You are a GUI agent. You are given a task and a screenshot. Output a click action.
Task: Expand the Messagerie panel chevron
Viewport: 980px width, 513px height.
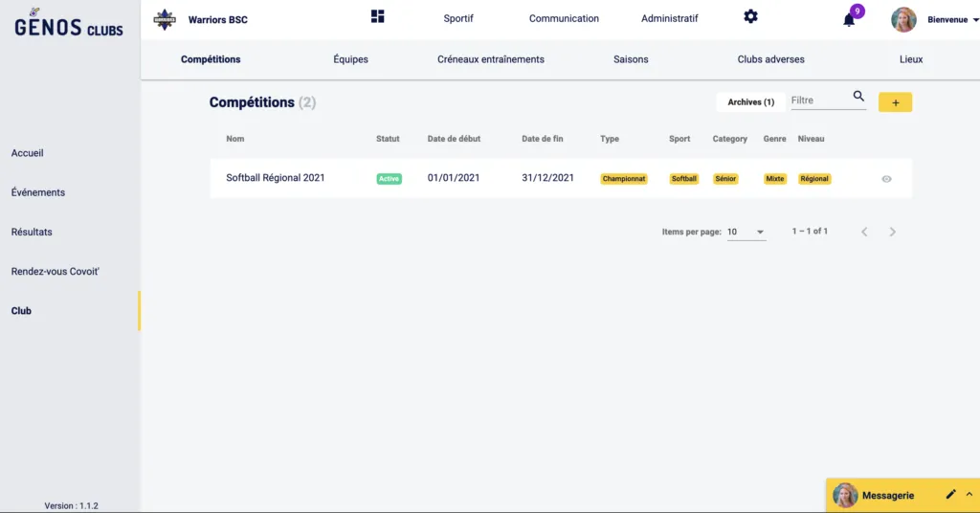click(x=969, y=495)
